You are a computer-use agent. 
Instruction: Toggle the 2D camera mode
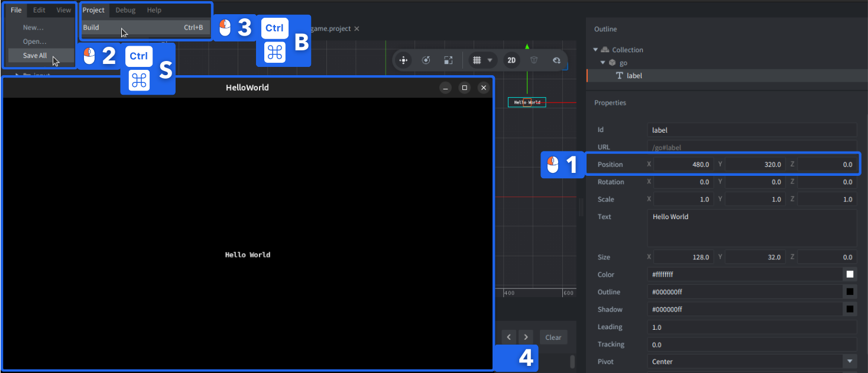click(511, 60)
